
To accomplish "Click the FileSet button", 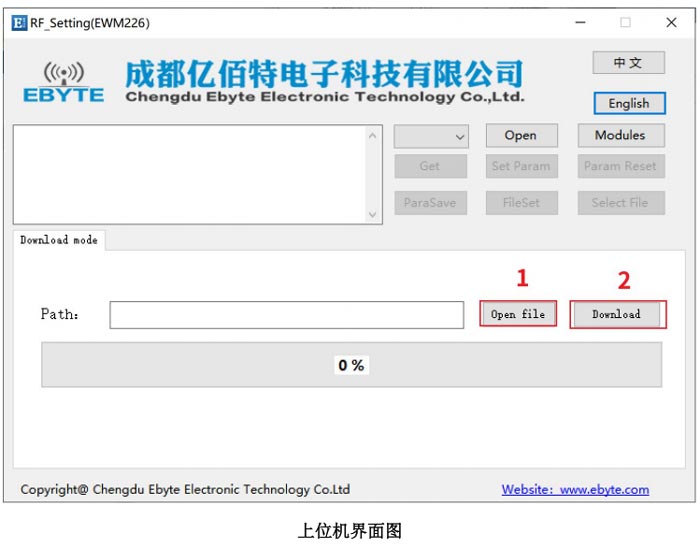I will 521,203.
